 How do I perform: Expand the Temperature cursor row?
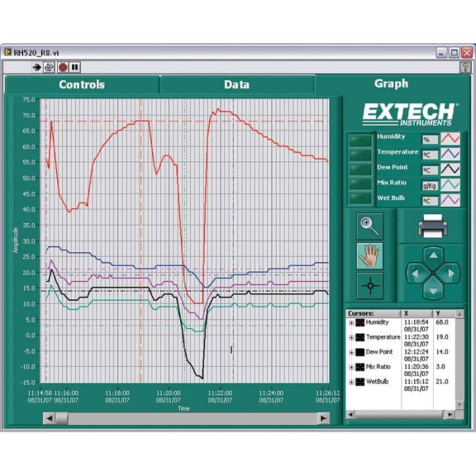tap(352, 337)
